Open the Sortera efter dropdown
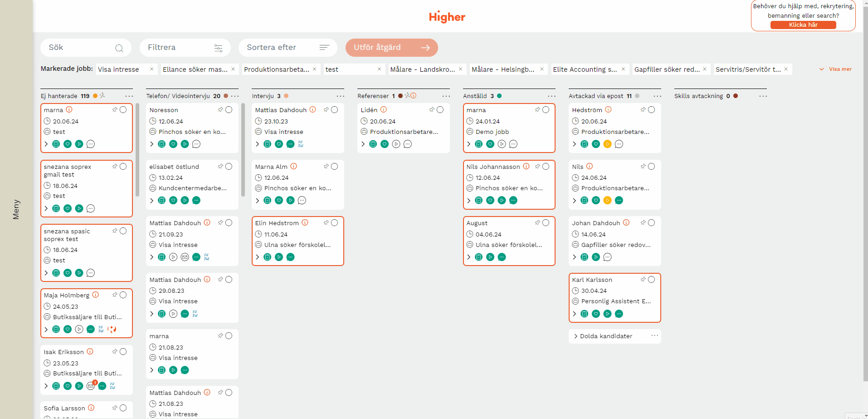Screen dimensions: 868x419 tap(288, 48)
